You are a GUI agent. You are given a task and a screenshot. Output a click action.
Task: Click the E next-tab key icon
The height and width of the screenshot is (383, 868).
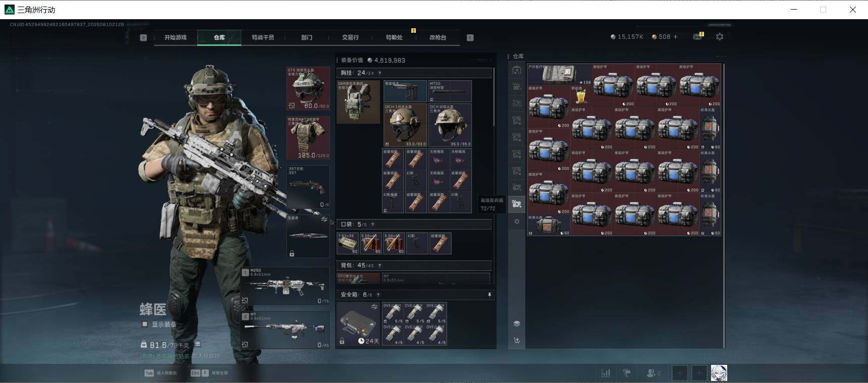click(470, 38)
